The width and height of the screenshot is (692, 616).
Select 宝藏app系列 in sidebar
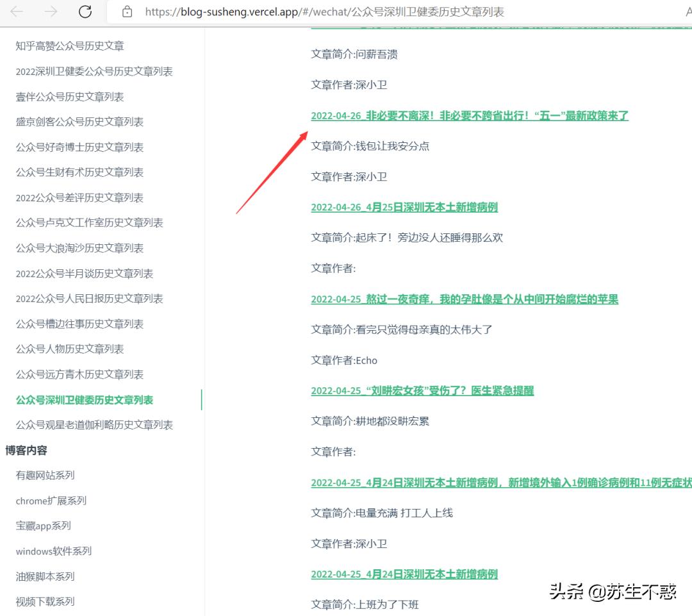point(44,526)
